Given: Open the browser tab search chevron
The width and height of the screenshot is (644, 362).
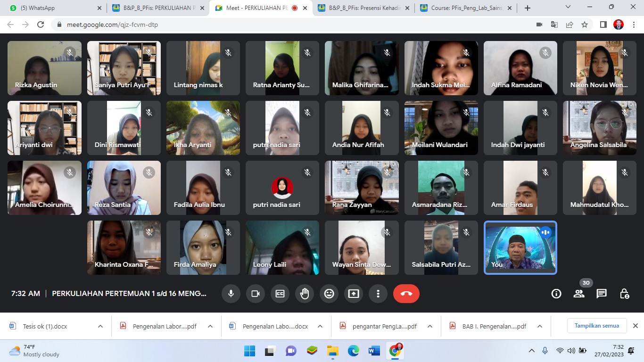Looking at the screenshot, I should [x=568, y=8].
